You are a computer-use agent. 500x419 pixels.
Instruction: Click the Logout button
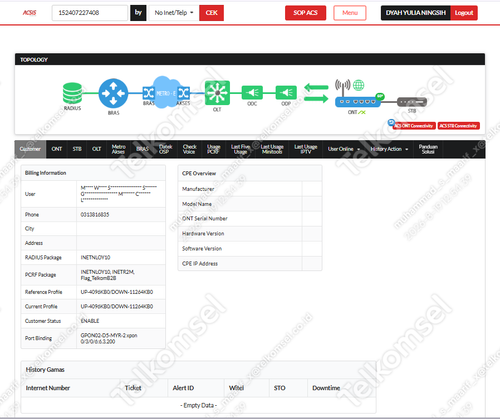464,13
